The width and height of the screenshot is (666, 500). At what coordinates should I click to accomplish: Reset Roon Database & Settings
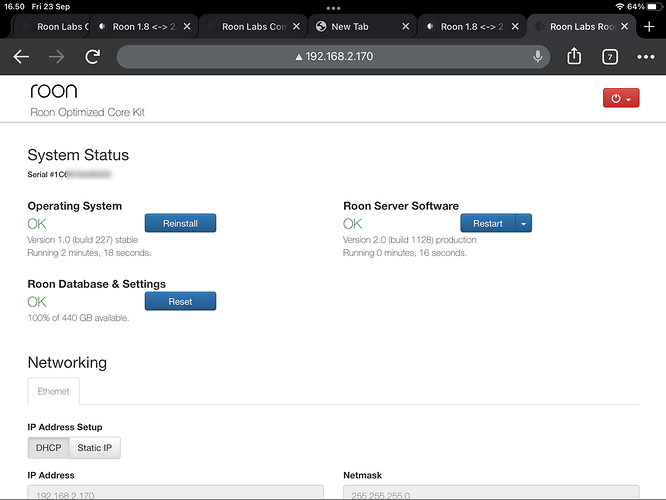[181, 302]
